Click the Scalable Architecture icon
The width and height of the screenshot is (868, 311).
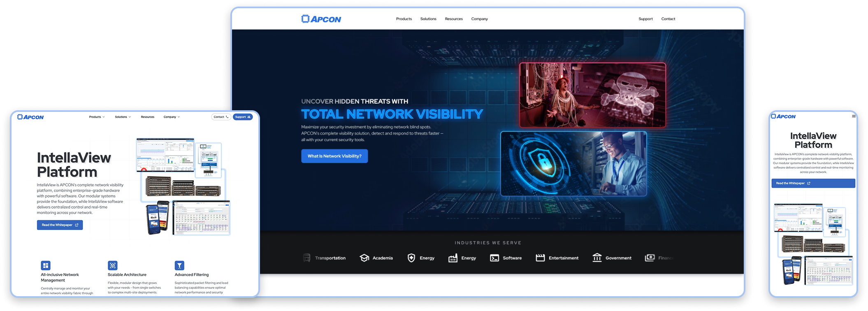pyautogui.click(x=113, y=265)
